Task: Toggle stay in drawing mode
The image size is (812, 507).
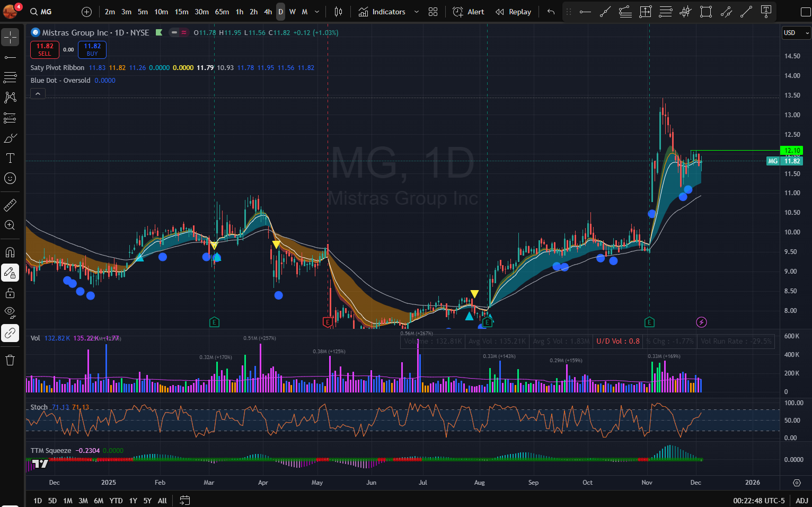Action: (10, 273)
